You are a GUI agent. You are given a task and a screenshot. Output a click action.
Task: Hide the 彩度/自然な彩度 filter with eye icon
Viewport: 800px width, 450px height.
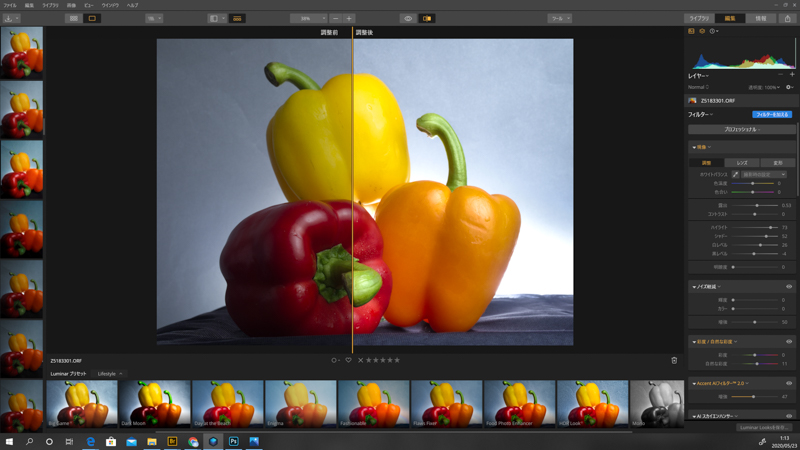click(x=789, y=341)
